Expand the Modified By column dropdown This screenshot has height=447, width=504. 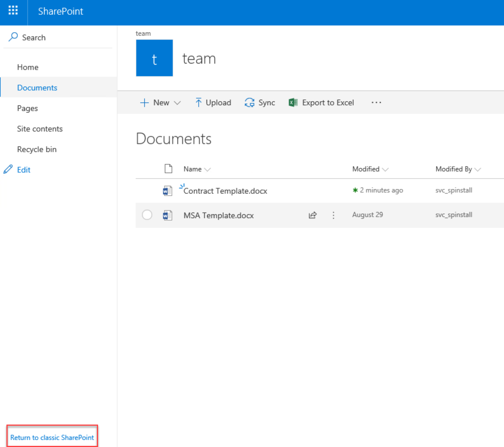pyautogui.click(x=478, y=170)
